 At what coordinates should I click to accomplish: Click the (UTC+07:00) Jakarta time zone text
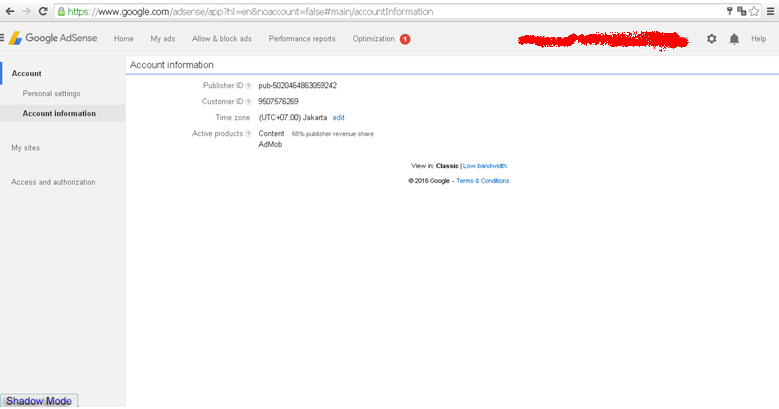[x=293, y=118]
